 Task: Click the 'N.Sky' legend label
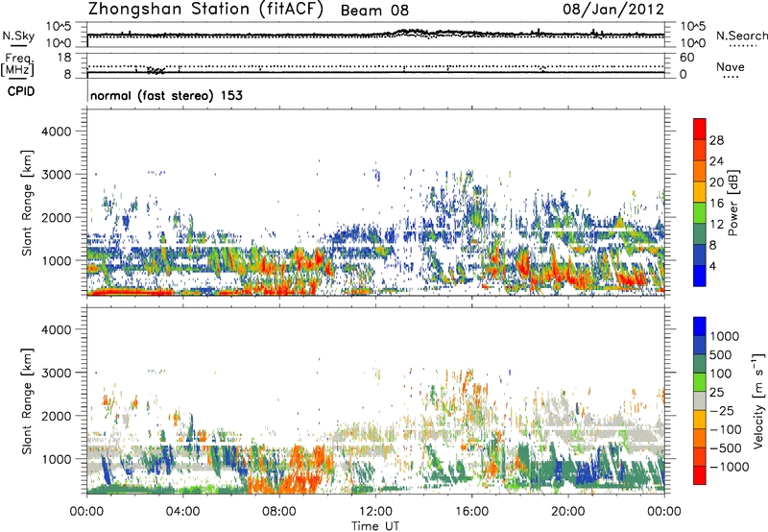tap(18, 36)
